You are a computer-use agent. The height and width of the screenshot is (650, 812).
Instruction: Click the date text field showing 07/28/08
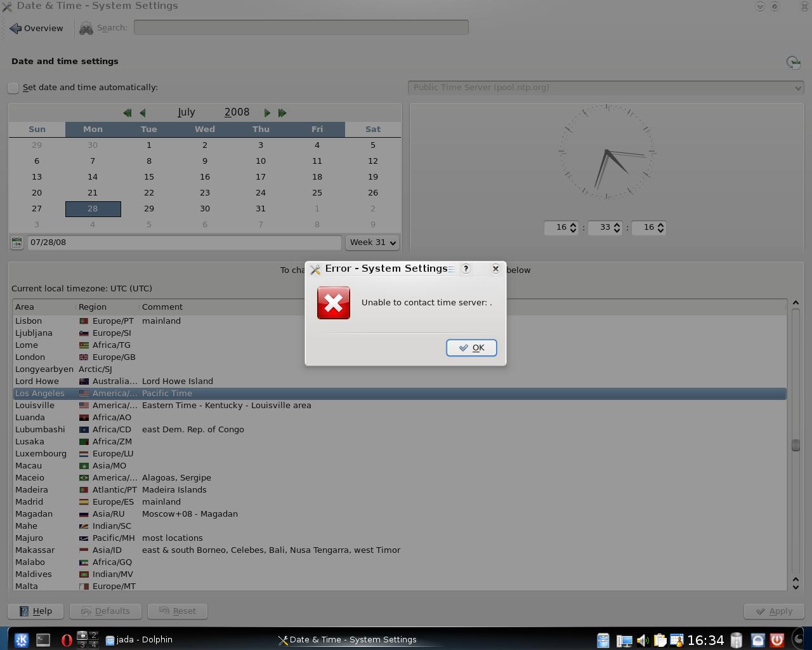click(x=184, y=242)
